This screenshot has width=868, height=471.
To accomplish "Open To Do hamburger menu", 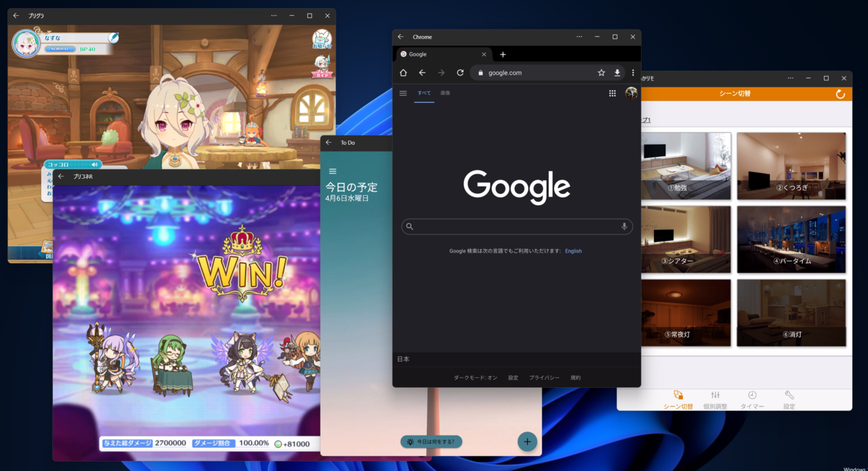I will coord(333,171).
